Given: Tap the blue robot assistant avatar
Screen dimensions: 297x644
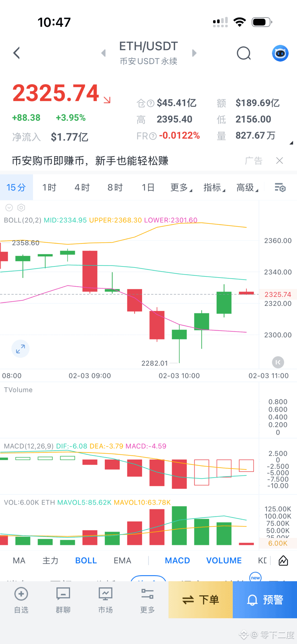Looking at the screenshot, I should (x=280, y=53).
